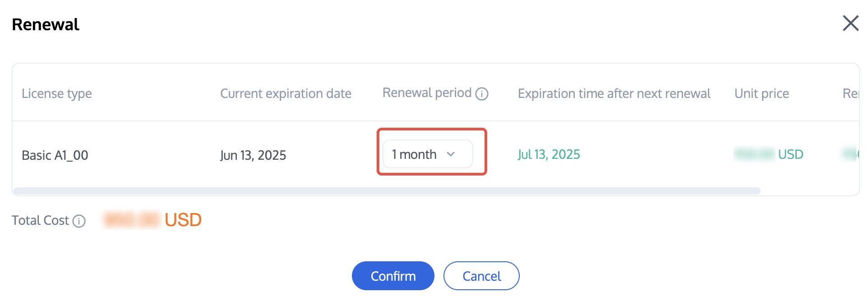Click the Current expiration date column header
Viewport: 868px width, 306px height.
(286, 93)
